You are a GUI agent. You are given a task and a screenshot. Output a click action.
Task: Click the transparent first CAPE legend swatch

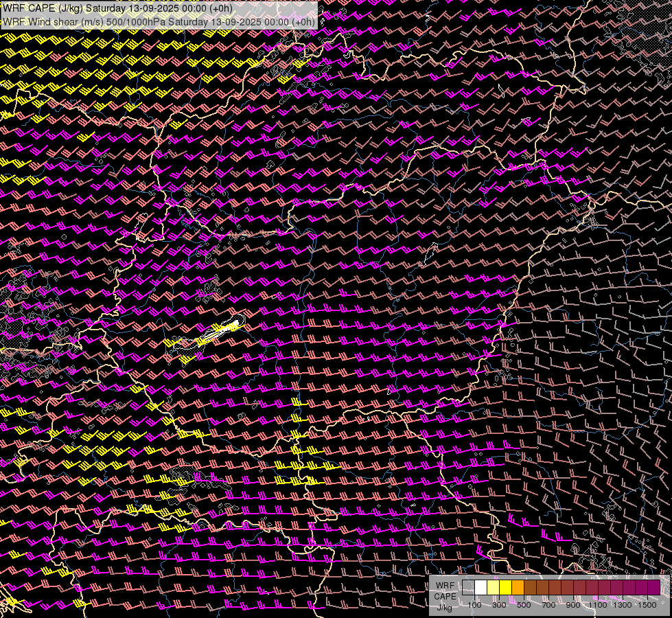coord(468,587)
